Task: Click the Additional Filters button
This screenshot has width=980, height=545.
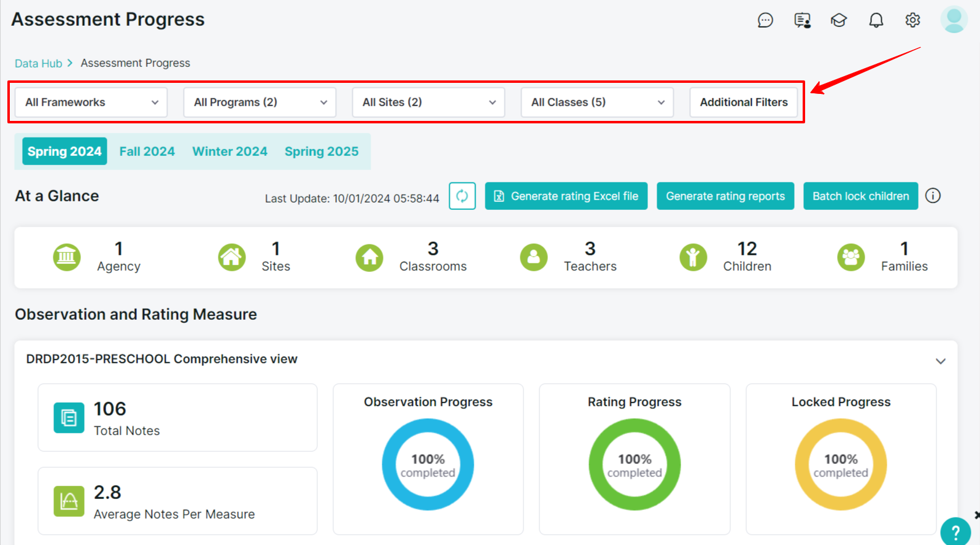Action: 744,102
